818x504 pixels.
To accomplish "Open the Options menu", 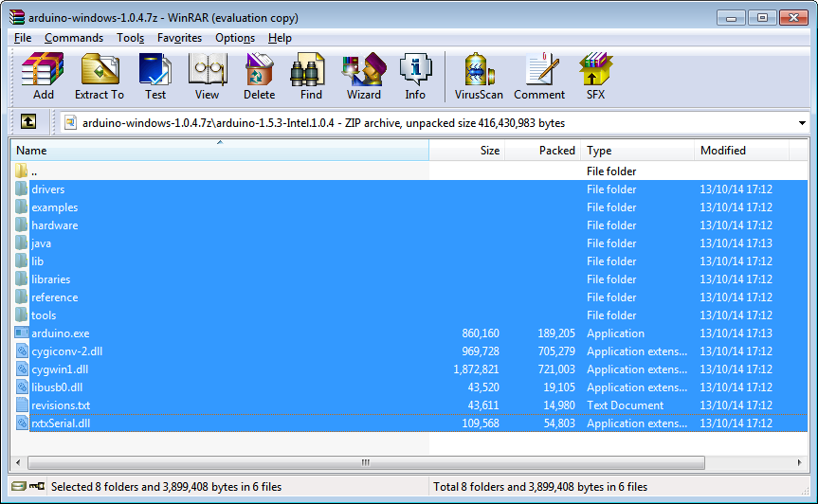I will coord(235,38).
